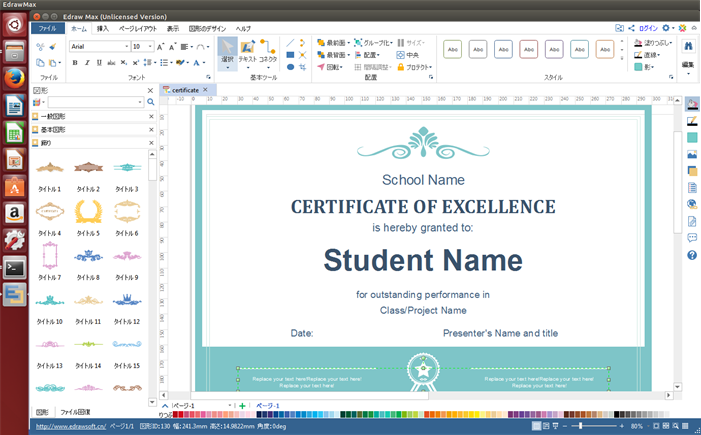
Task: Add a new page with plus icon
Action: (242, 406)
